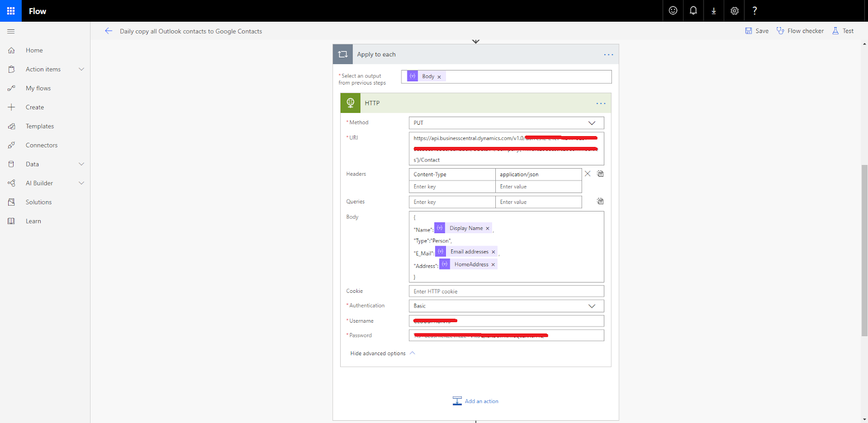This screenshot has width=868, height=423.
Task: Go back using the left arrow
Action: pyautogui.click(x=108, y=31)
